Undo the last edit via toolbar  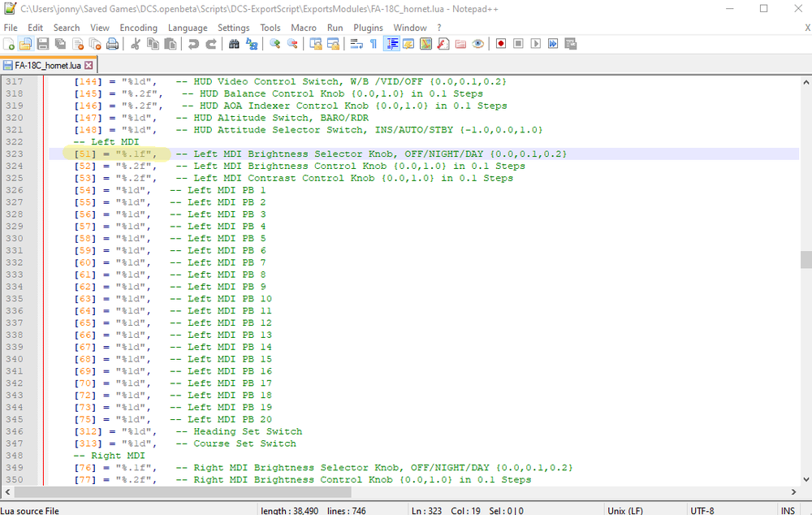pos(193,44)
